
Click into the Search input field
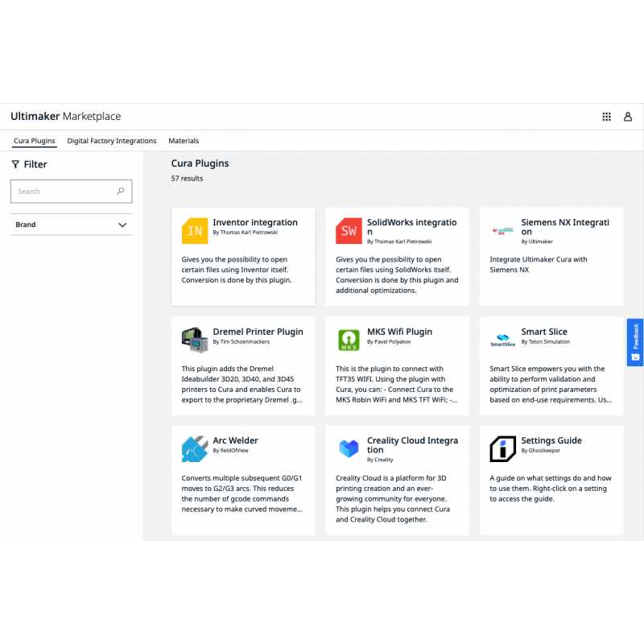(64, 192)
